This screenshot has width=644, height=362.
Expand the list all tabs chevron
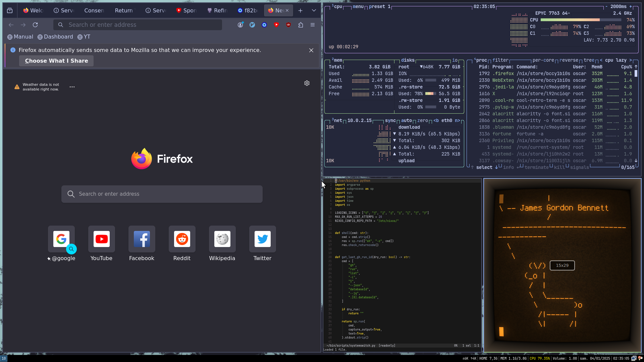[x=314, y=10]
